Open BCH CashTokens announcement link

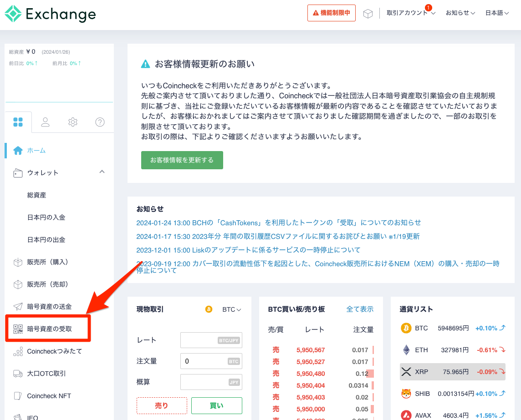pos(278,223)
